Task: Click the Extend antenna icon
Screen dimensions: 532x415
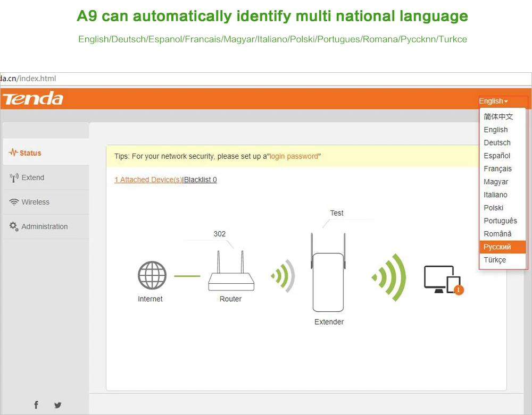Action: (x=14, y=177)
